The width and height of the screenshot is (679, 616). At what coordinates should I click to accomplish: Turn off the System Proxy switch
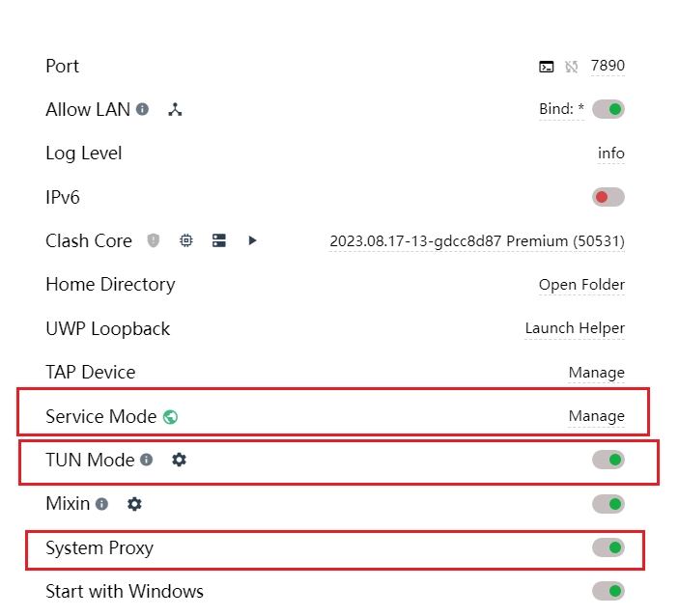click(608, 548)
